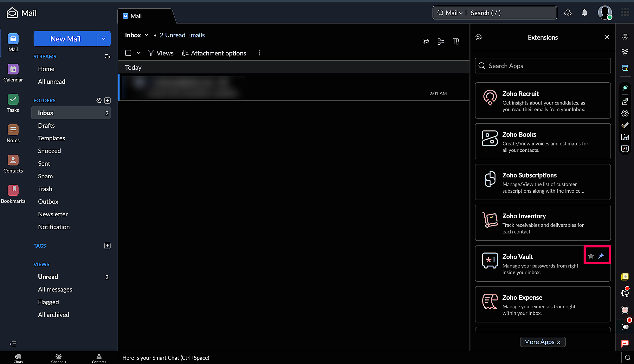
Task: Open extension settings gear in Extensions panel
Action: [479, 37]
